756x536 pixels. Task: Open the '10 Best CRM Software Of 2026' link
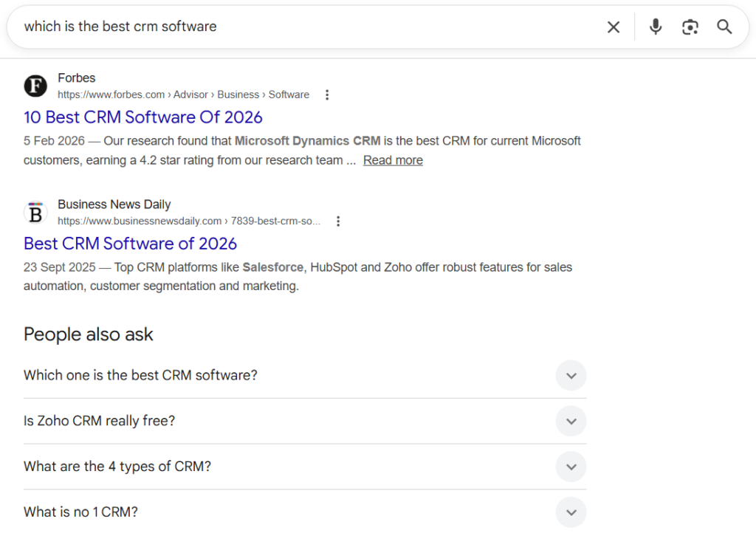pos(143,117)
